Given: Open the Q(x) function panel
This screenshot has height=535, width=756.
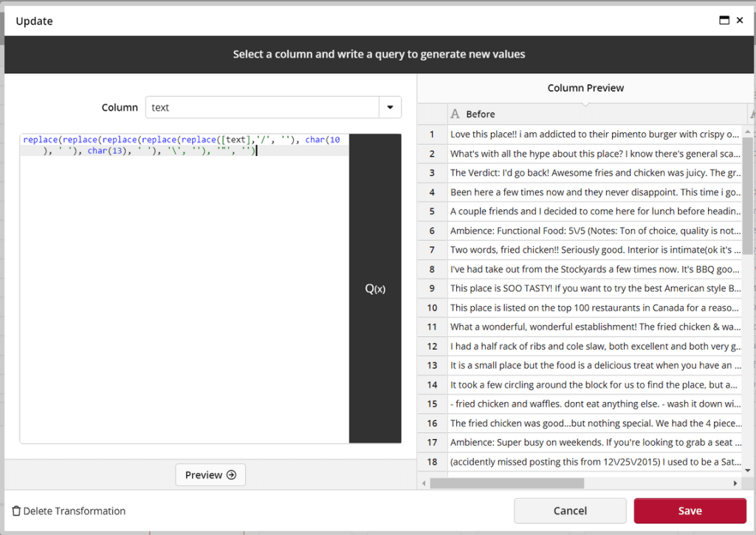Looking at the screenshot, I should (x=375, y=288).
